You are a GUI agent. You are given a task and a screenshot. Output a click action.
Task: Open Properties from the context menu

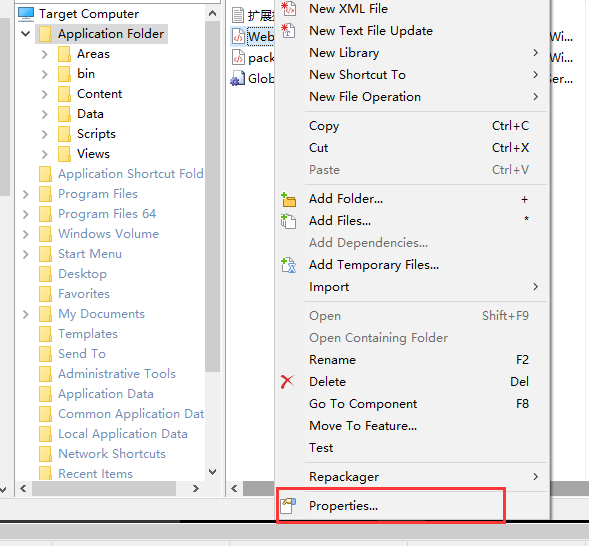pyautogui.click(x=412, y=506)
